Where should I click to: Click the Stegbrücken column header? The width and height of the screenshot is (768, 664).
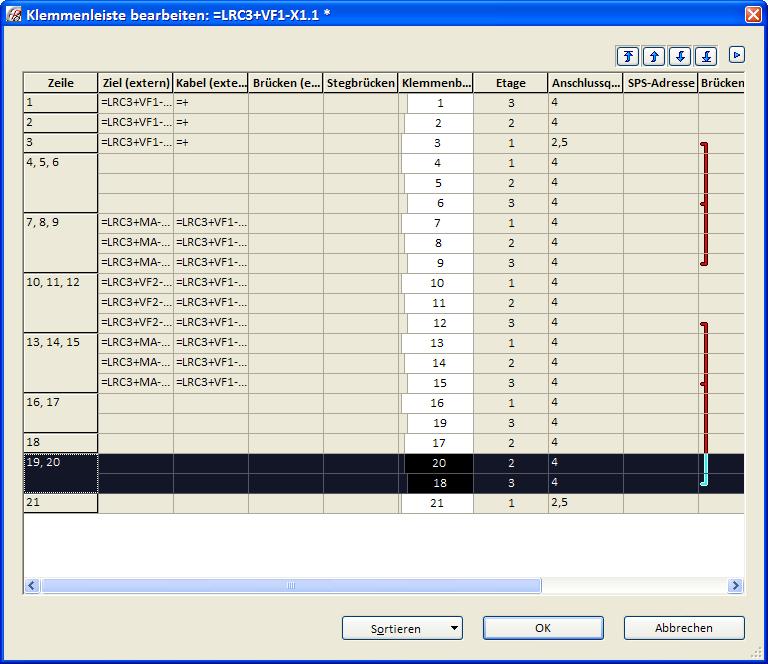(x=360, y=83)
